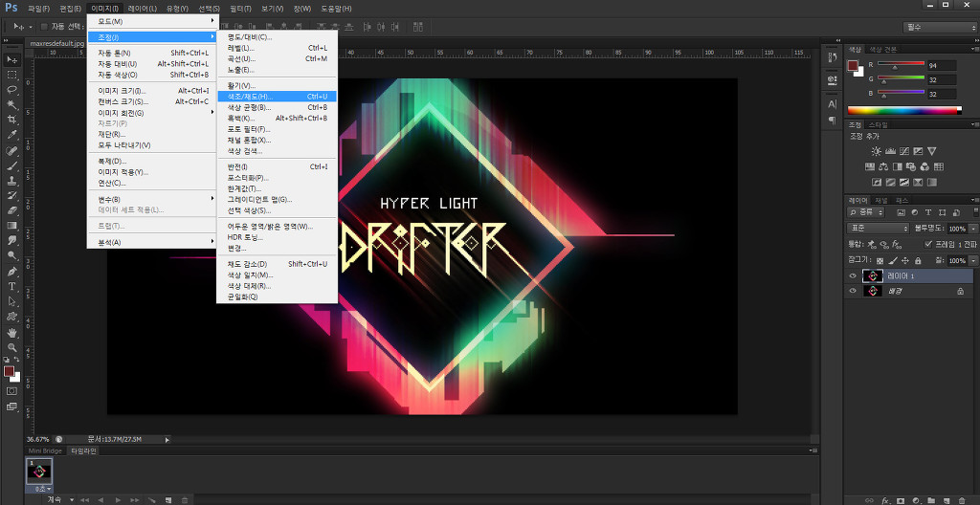Select the Horizontal Type tool
Image resolution: width=980 pixels, height=505 pixels.
coord(12,286)
